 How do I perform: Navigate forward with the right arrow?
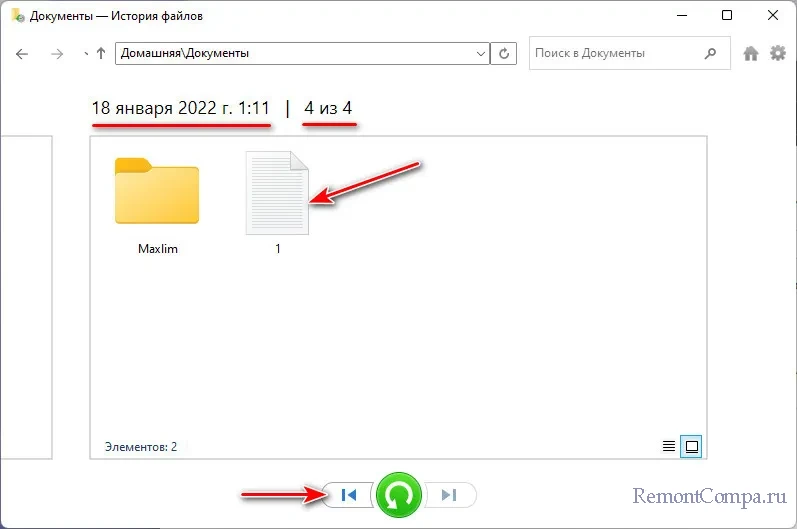pos(56,54)
